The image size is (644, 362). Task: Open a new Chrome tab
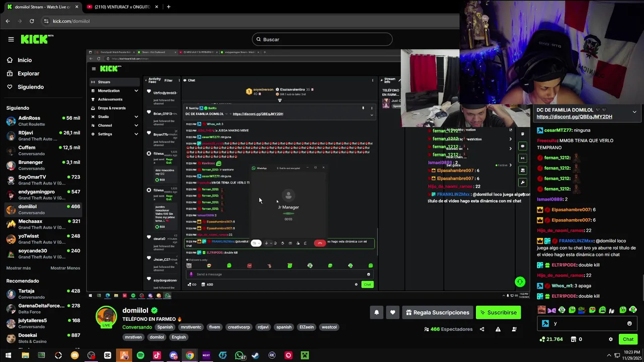[x=169, y=7]
